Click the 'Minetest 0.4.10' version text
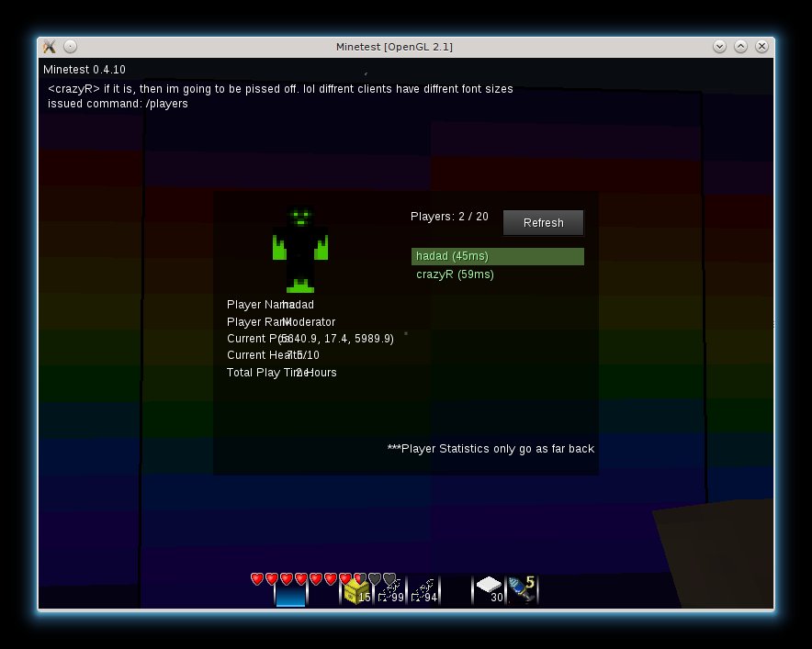Viewport: 812px width, 649px height. 85,70
